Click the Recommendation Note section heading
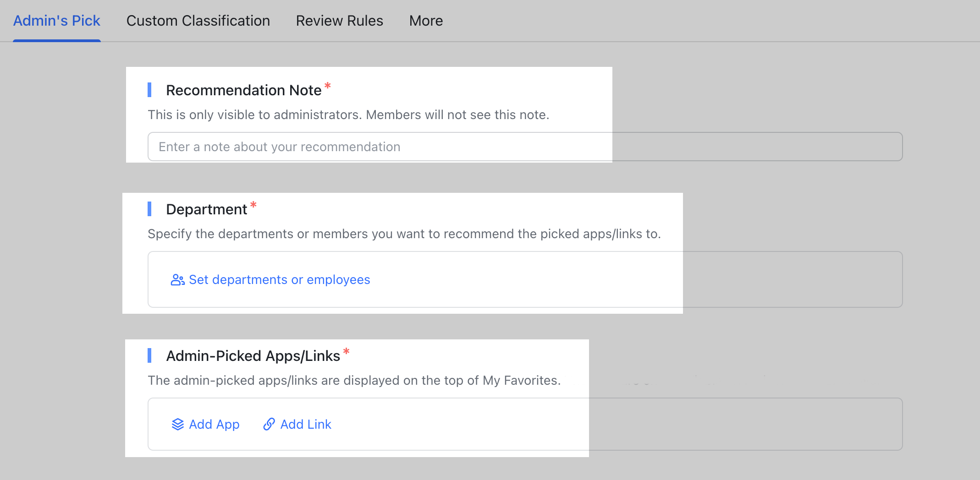Image resolution: width=980 pixels, height=480 pixels. [244, 90]
